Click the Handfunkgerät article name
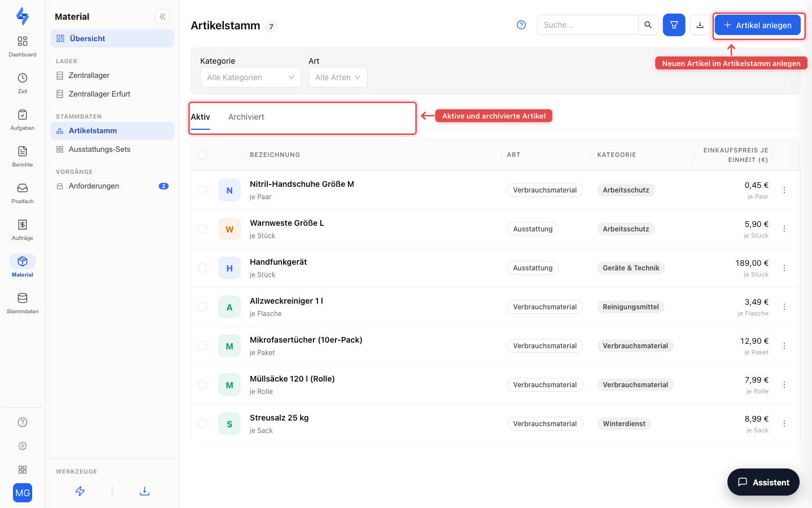 [279, 262]
